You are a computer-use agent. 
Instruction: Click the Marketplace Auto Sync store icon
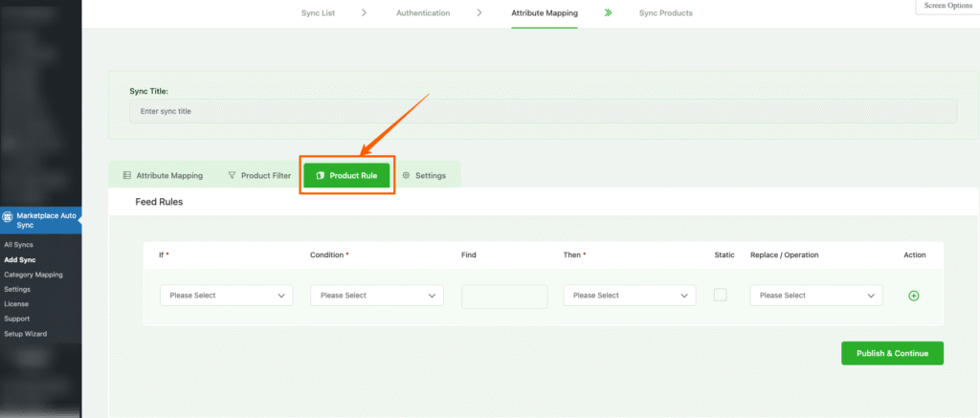(8, 217)
